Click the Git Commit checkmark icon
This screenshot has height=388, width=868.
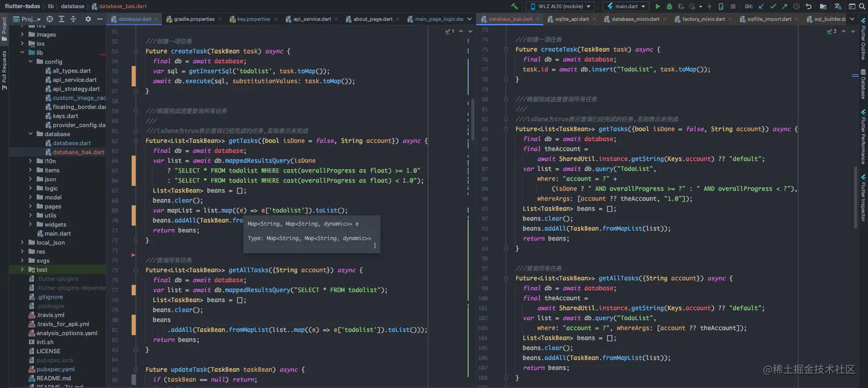[x=773, y=6]
